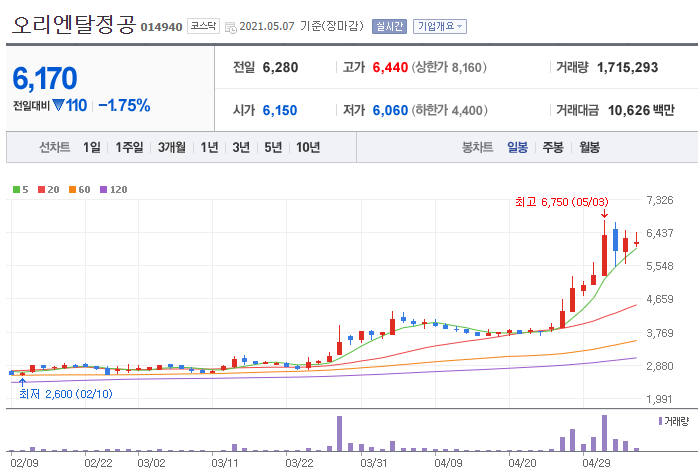Select the 3년 line chart period
This screenshot has width=698, height=476.
241,147
